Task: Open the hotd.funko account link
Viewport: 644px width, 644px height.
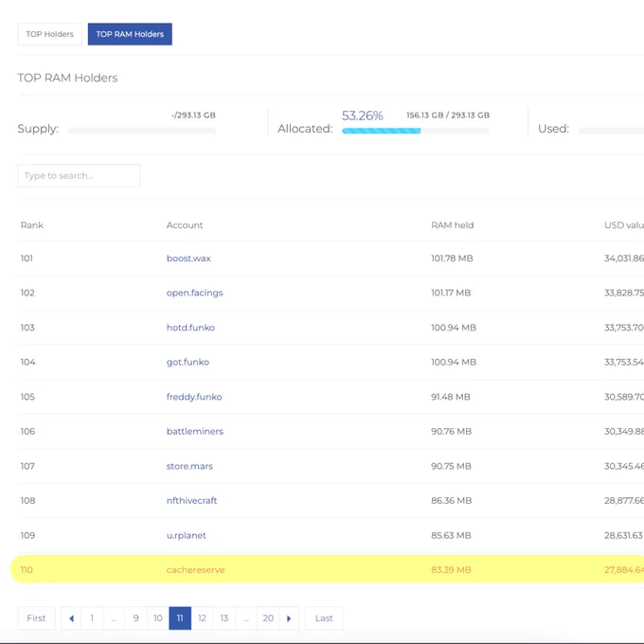Action: 190,328
